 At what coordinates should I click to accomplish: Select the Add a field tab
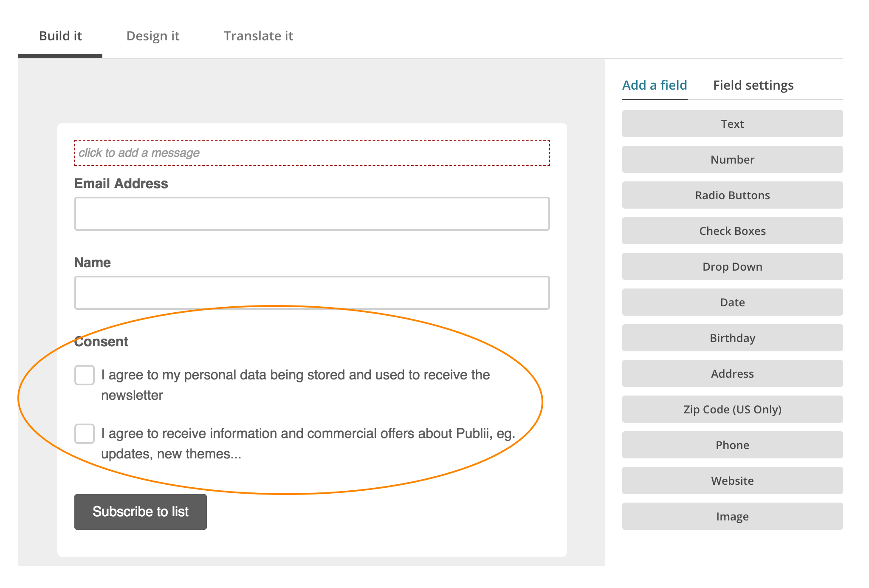(654, 85)
